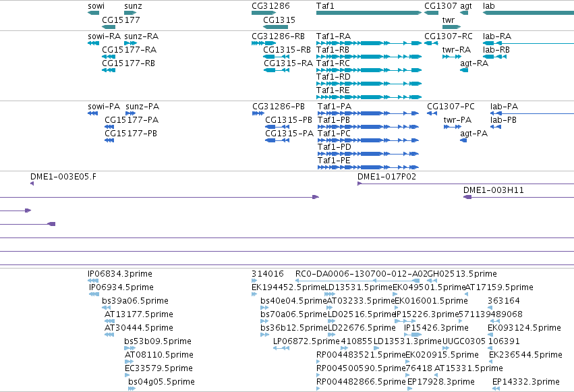574x392 pixels.
Task: Click the sunz-RA transcript label
Action: coord(141,36)
